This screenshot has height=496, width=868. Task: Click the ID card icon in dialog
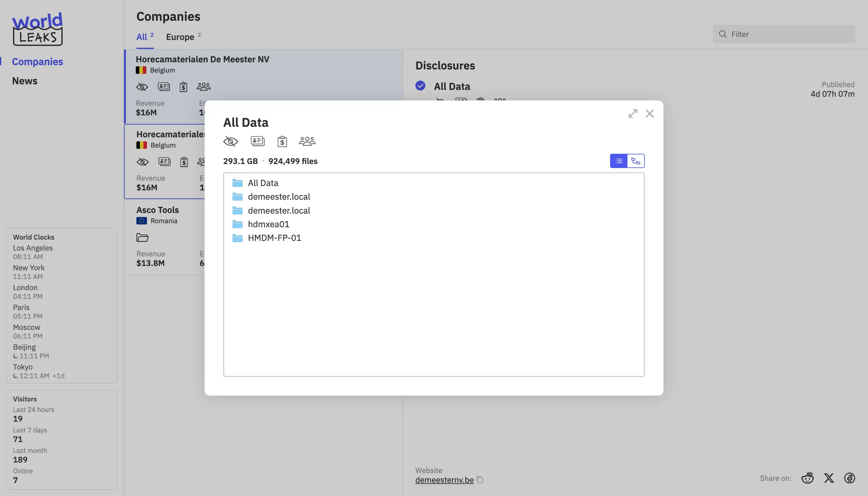(258, 141)
